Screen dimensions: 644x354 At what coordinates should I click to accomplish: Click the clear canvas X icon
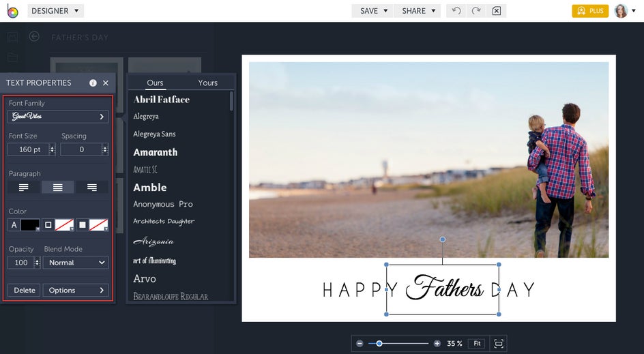(x=497, y=11)
